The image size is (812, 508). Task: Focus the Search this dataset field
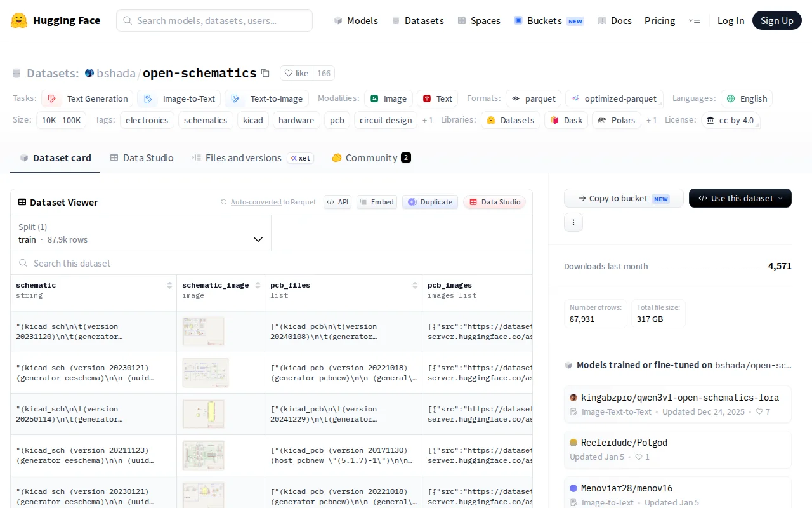click(x=272, y=263)
